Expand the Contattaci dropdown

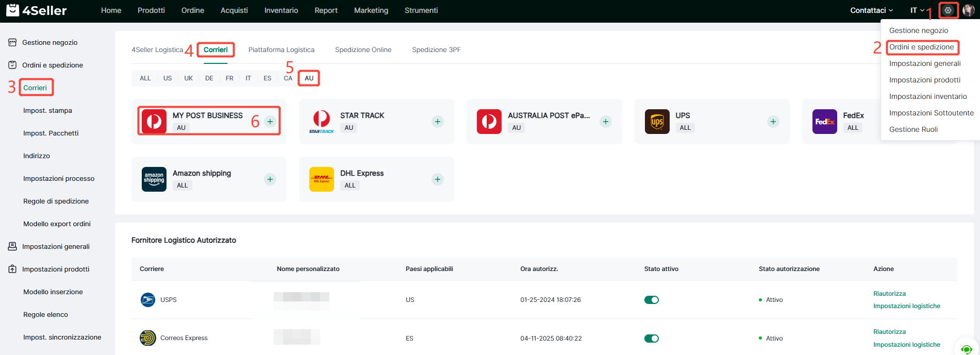(871, 10)
